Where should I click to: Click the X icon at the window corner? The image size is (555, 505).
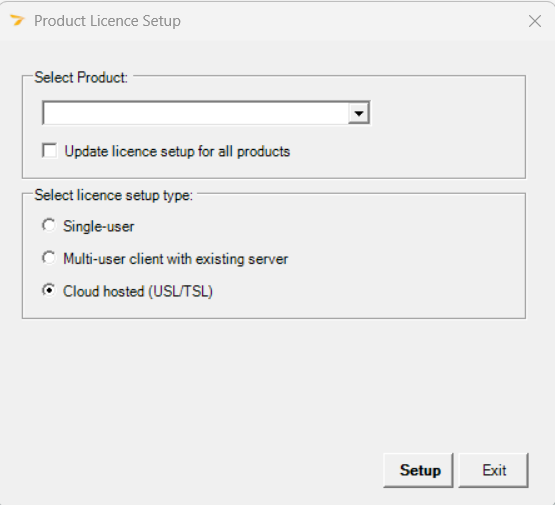(534, 21)
